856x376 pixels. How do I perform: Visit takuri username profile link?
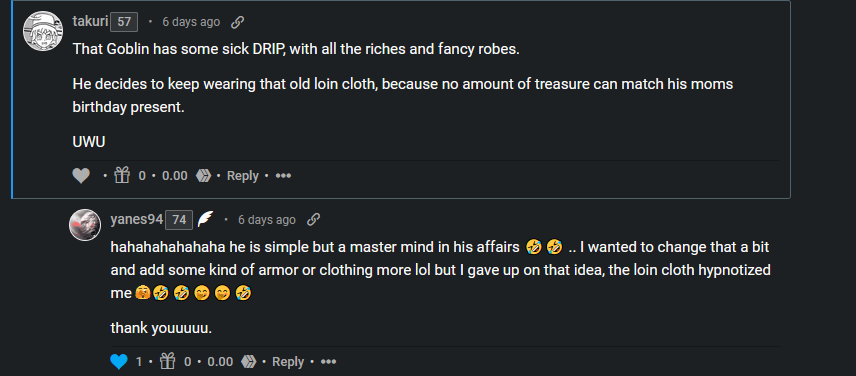91,22
